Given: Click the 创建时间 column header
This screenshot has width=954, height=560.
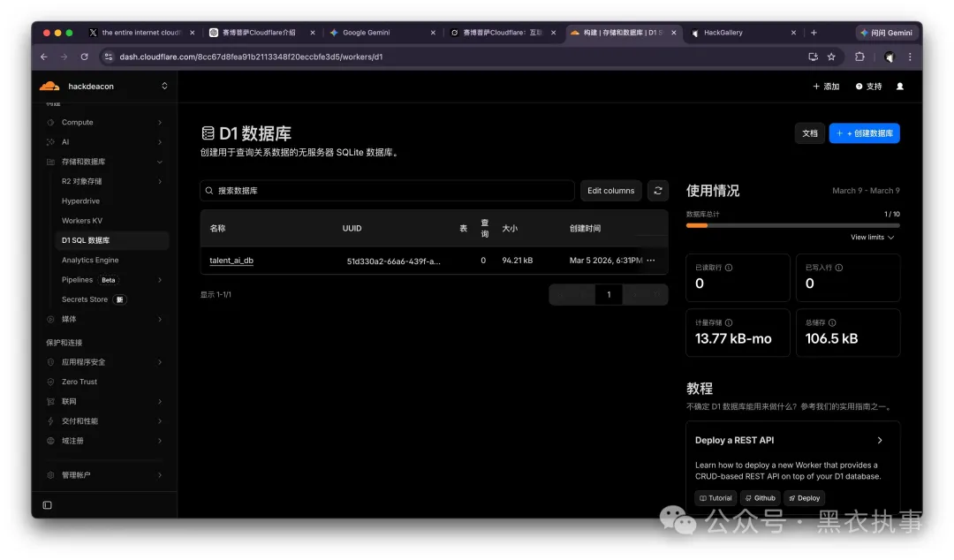Looking at the screenshot, I should tap(585, 228).
